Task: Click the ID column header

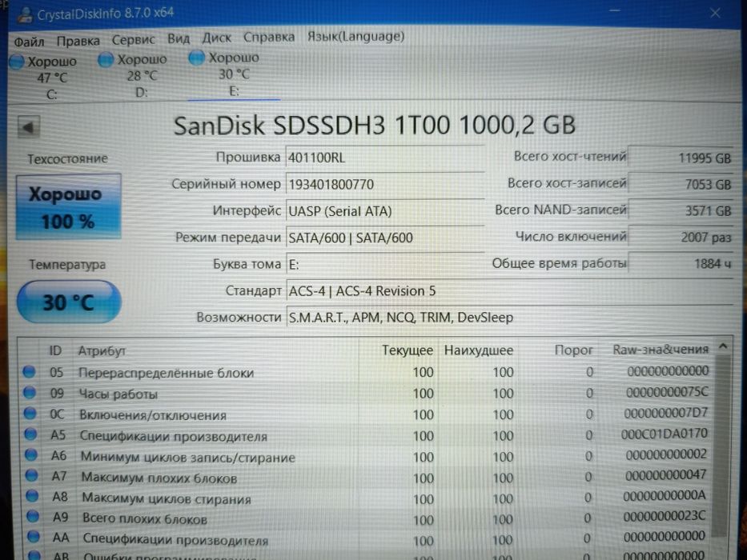Action: point(55,351)
